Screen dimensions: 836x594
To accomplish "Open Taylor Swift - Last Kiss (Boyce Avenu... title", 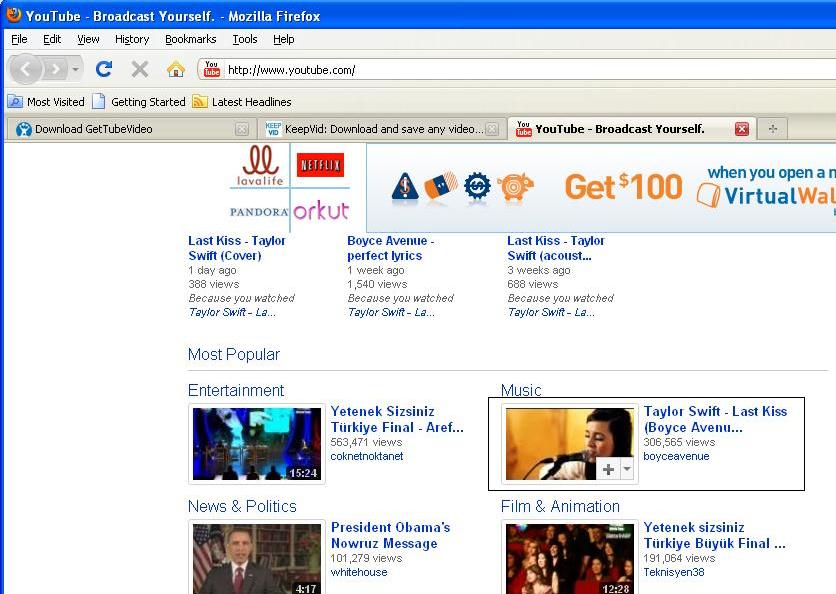I will (715, 419).
